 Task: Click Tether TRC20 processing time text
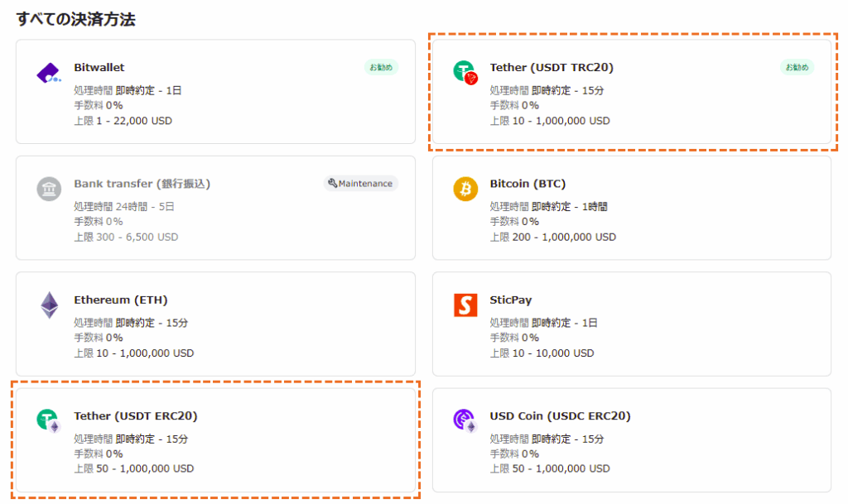pyautogui.click(x=547, y=90)
